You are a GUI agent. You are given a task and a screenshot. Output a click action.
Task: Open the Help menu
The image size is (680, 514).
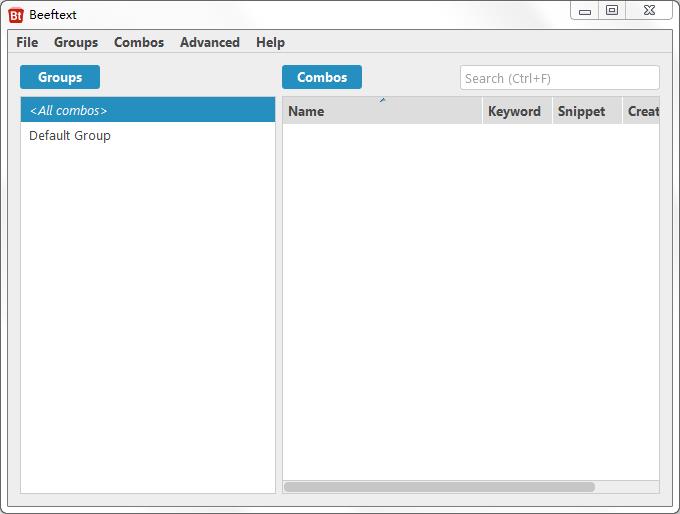click(270, 43)
